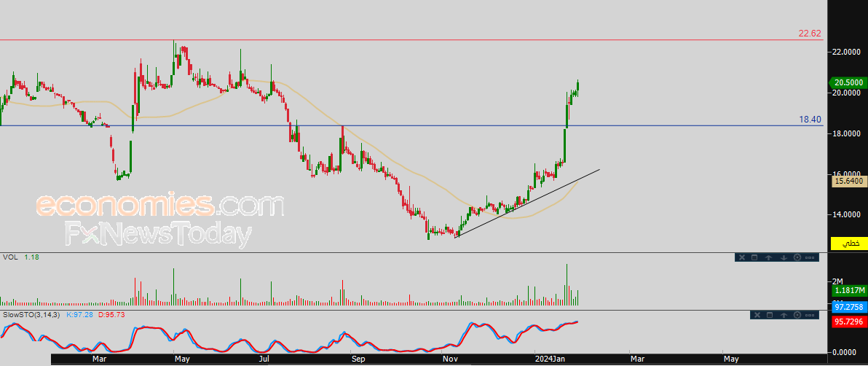Open VOL panel more options dots
Image resolution: width=868 pixels, height=366 pixels.
pos(810,257)
